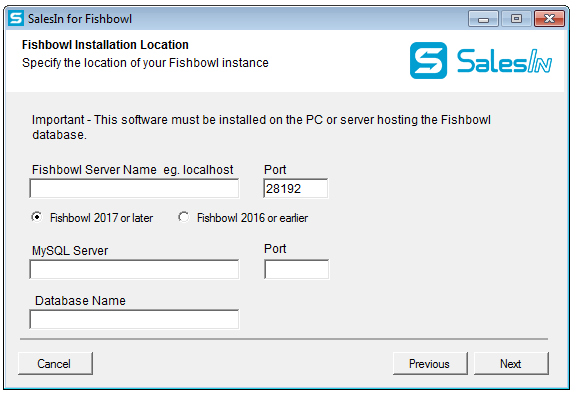Close the SalesIn for Fishbowl window
The width and height of the screenshot is (575, 393).
point(549,19)
